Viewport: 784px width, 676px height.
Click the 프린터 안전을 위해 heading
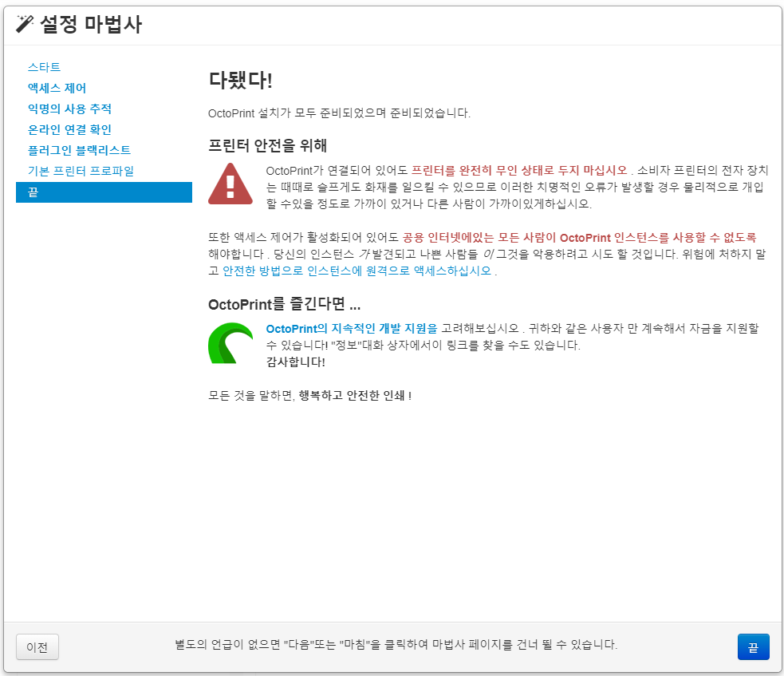pyautogui.click(x=267, y=145)
